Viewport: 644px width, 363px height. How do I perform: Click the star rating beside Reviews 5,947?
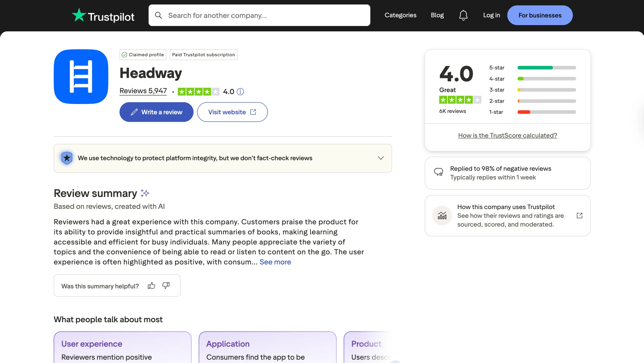pos(198,92)
